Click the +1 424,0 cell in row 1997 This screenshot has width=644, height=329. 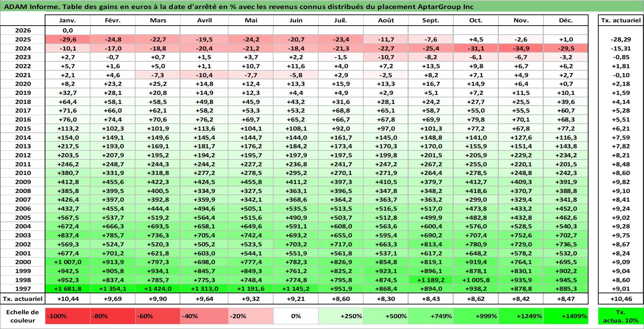click(158, 289)
